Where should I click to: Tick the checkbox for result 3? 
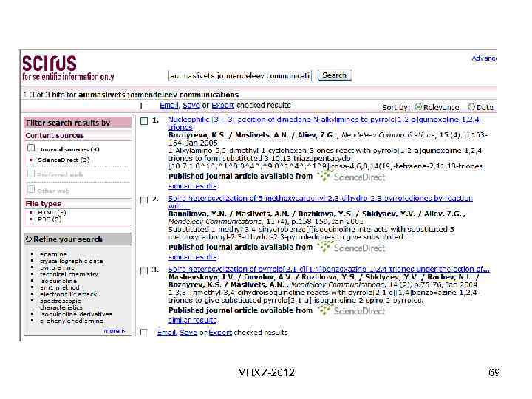(144, 270)
